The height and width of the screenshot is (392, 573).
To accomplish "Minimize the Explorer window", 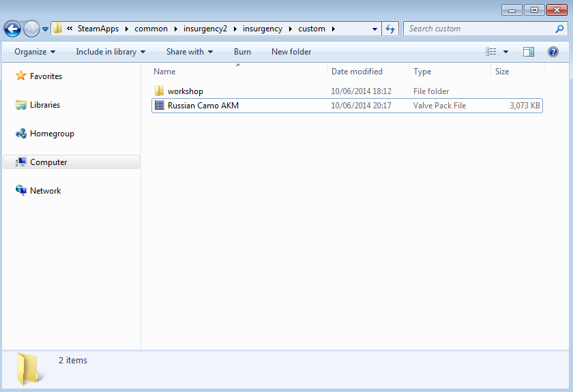I will click(x=512, y=10).
